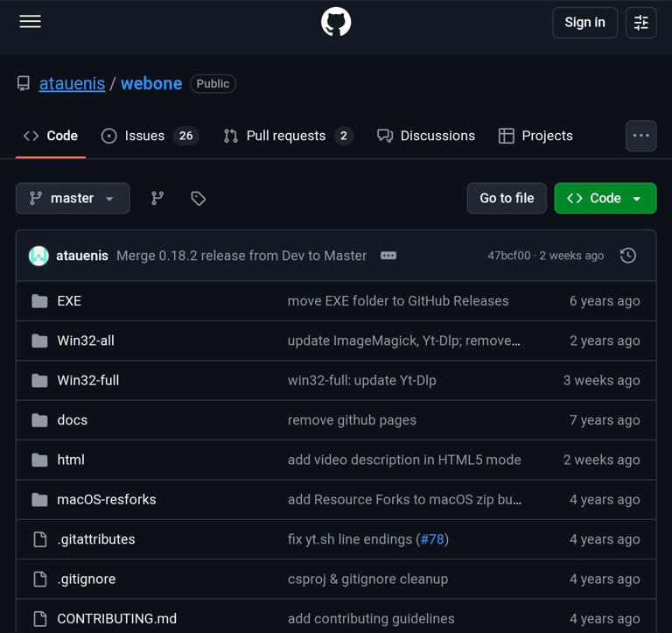Screen dimensions: 672x633
Task: Open the CONTRIBUTING.md file
Action: coord(116,619)
